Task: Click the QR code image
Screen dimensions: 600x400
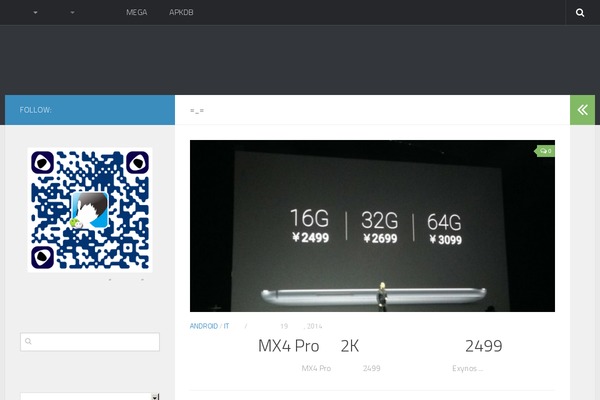Action: [90, 210]
